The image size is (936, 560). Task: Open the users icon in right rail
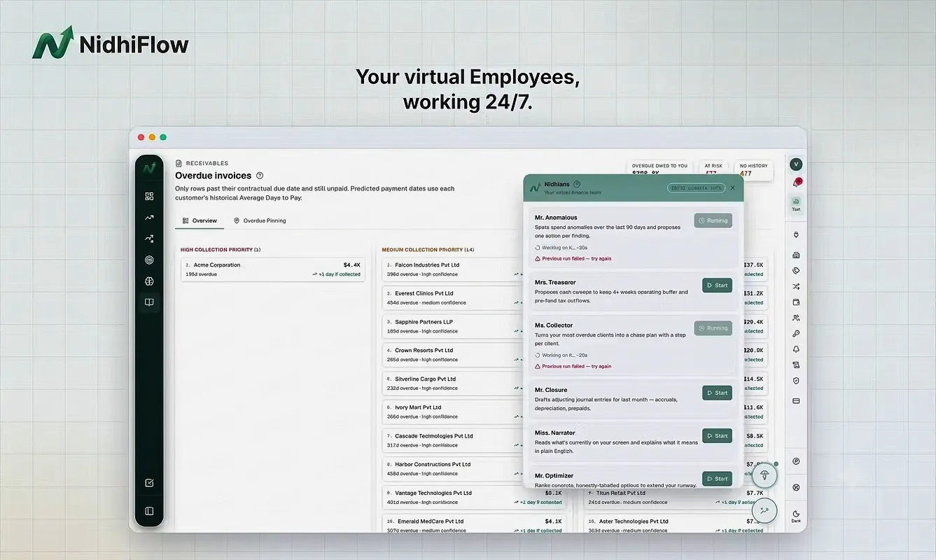tap(796, 318)
